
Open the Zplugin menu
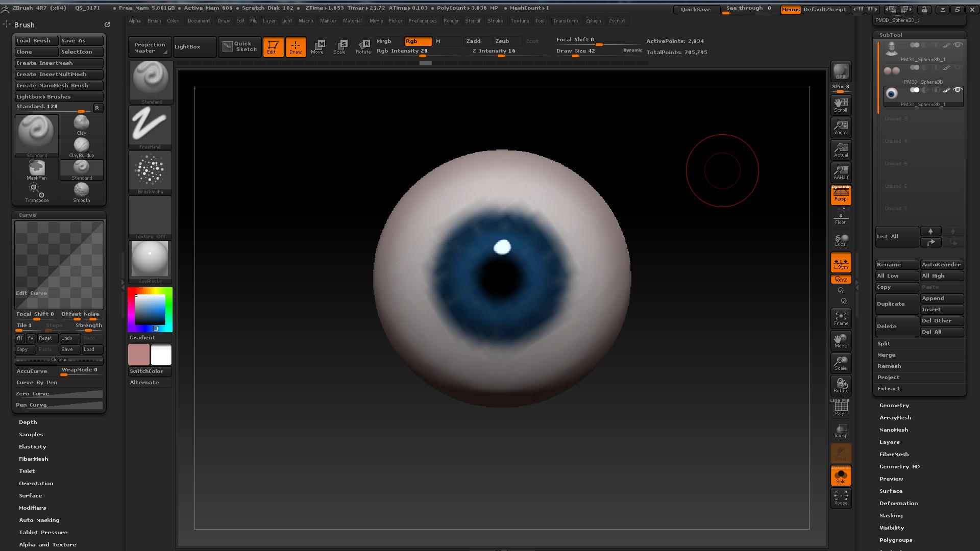(x=593, y=21)
